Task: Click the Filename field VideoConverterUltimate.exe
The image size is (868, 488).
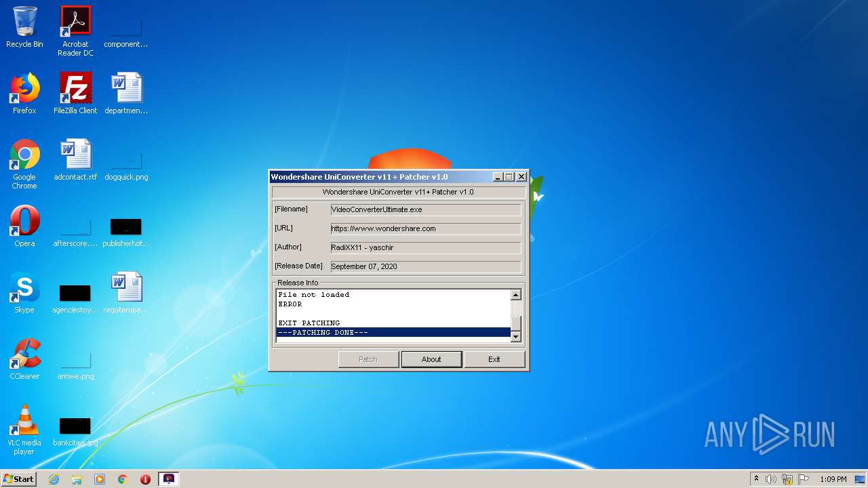Action: pos(426,210)
